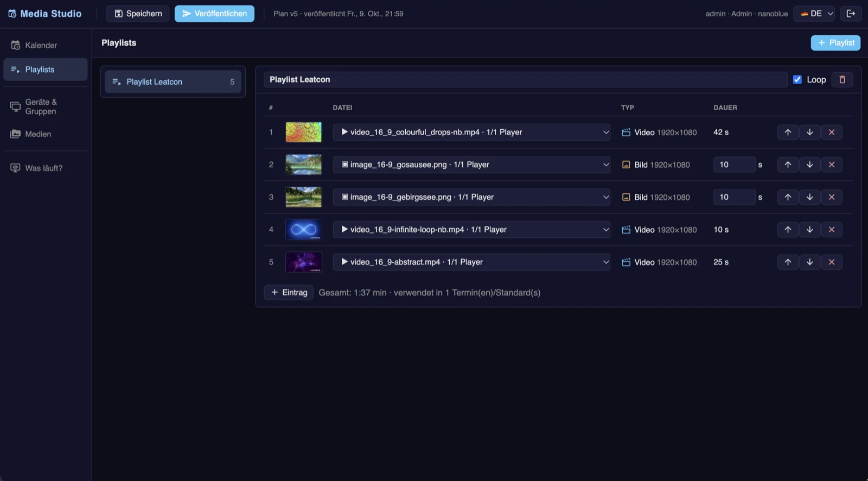Click the colourful drops video thumbnail
Screen dimensions: 868x481
point(304,132)
